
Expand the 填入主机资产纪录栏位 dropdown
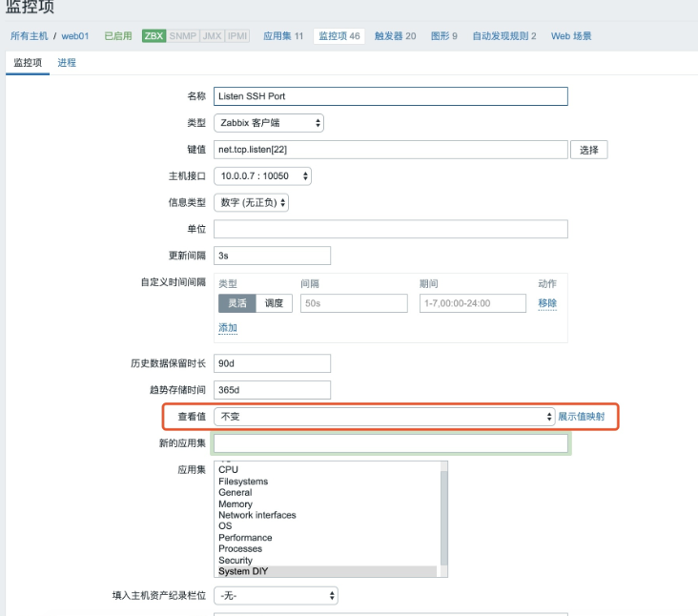pyautogui.click(x=275, y=596)
